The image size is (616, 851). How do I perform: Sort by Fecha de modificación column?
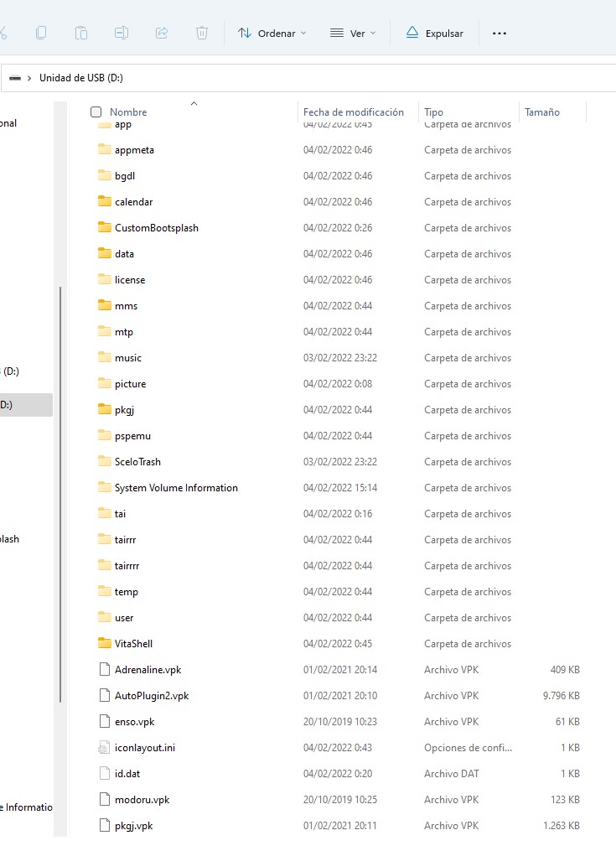pos(354,112)
